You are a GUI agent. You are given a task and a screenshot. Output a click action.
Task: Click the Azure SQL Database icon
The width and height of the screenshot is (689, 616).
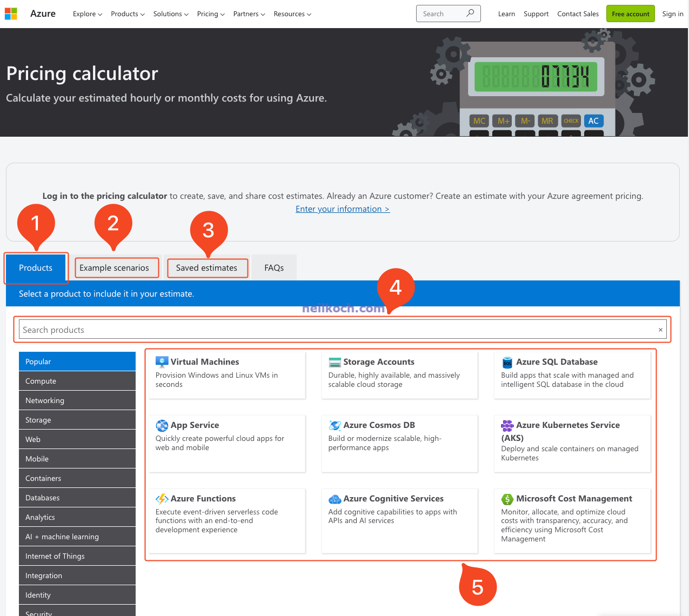tap(507, 362)
